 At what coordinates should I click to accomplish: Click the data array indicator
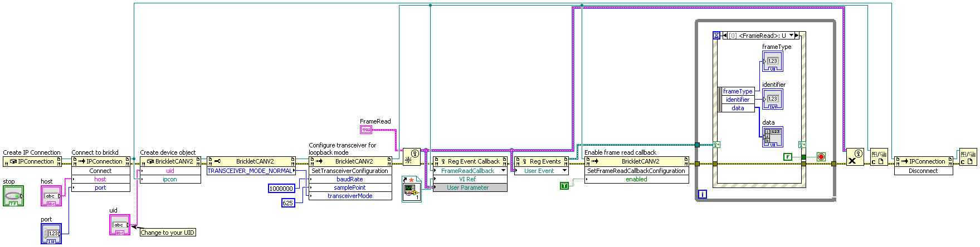772,137
